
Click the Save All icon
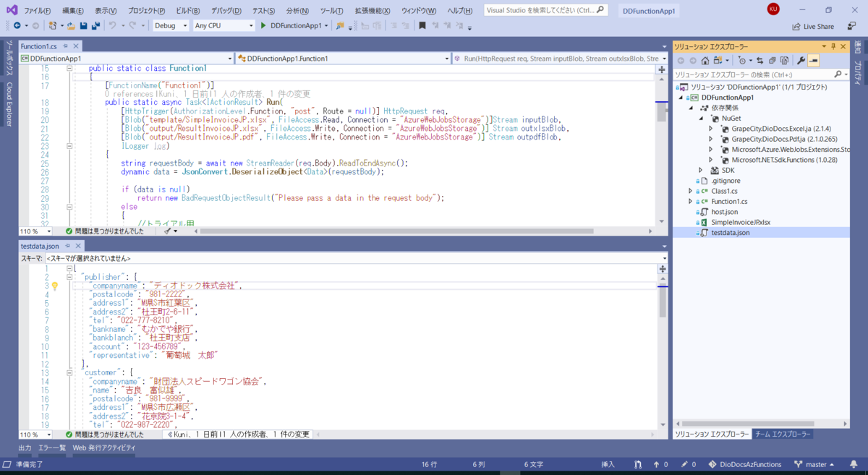click(95, 25)
